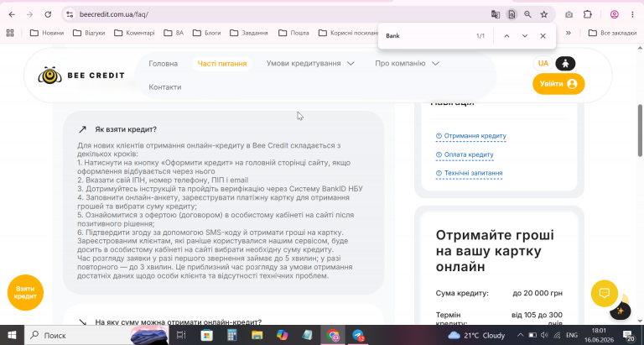Viewport: 644px width, 345px height.
Task: Open the Calculator taskbar icon
Action: (x=232, y=335)
